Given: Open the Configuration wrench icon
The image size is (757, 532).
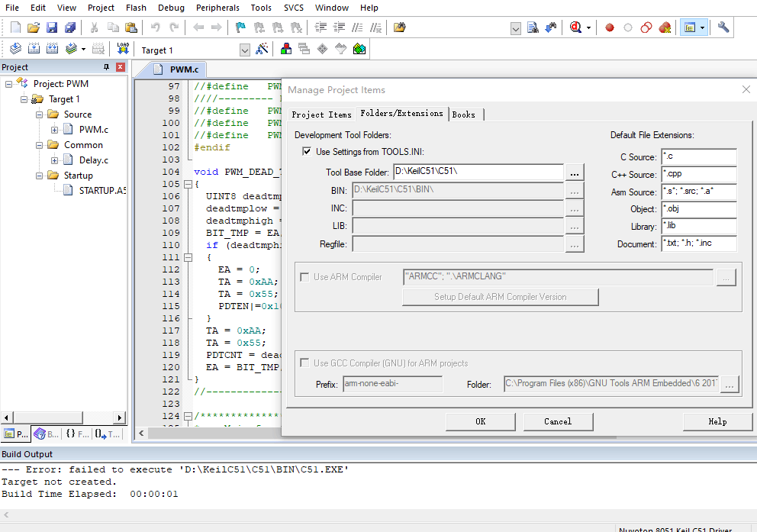Looking at the screenshot, I should tap(723, 27).
